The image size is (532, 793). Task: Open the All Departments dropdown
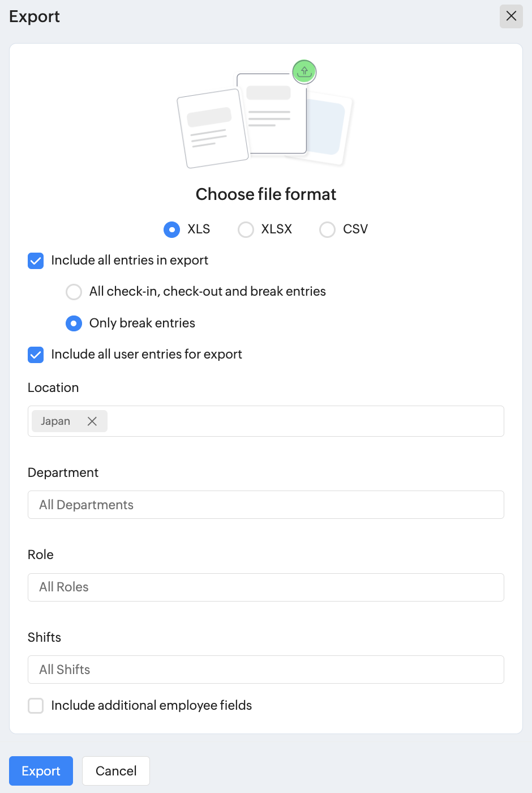(266, 505)
